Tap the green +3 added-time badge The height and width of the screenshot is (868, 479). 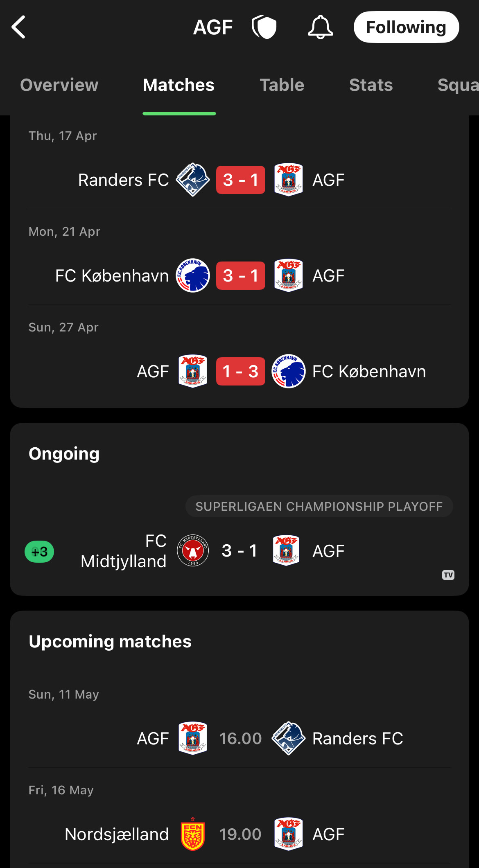pyautogui.click(x=39, y=552)
